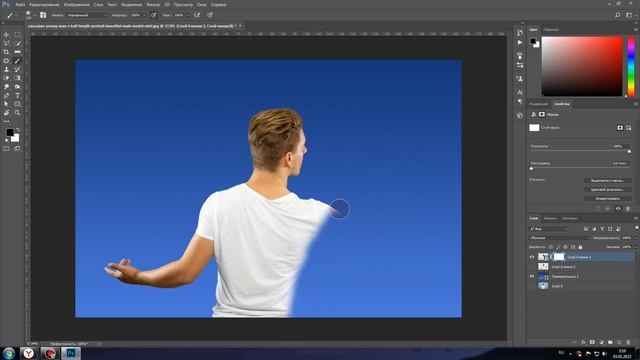Hide the top masked layer copy
The width and height of the screenshot is (640, 360).
point(532,257)
